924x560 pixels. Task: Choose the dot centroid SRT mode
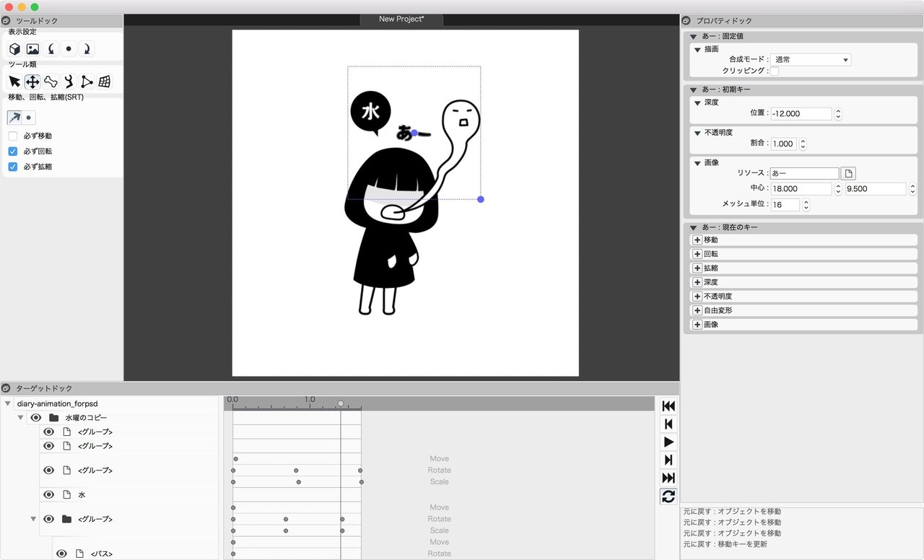(29, 117)
